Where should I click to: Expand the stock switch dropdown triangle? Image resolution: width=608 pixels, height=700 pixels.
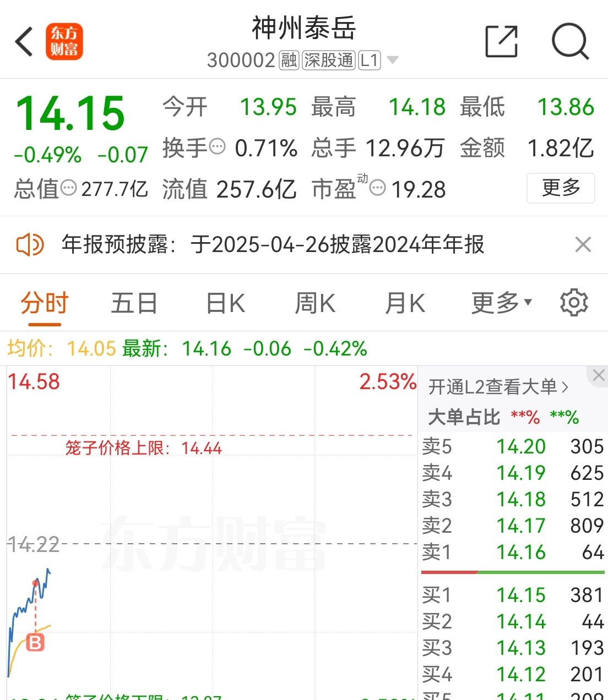pyautogui.click(x=392, y=60)
